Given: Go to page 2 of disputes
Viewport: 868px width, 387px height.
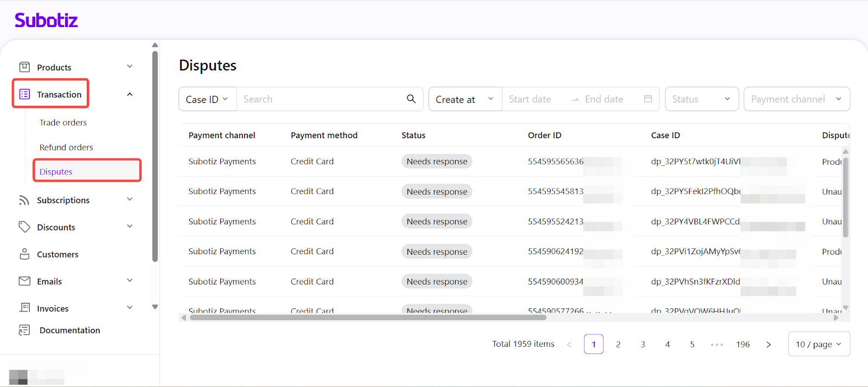Looking at the screenshot, I should [x=618, y=344].
